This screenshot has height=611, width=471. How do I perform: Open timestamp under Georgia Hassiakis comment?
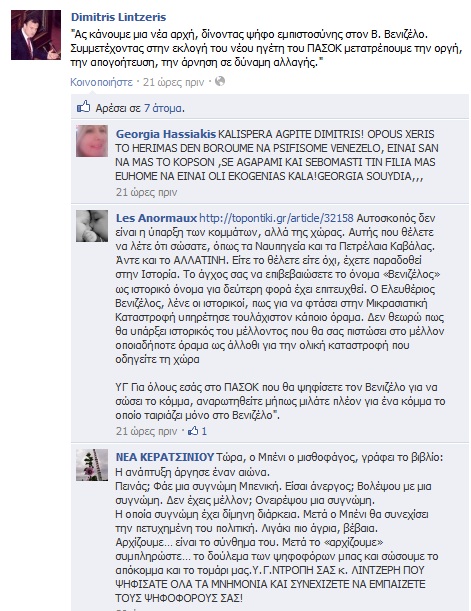click(146, 192)
